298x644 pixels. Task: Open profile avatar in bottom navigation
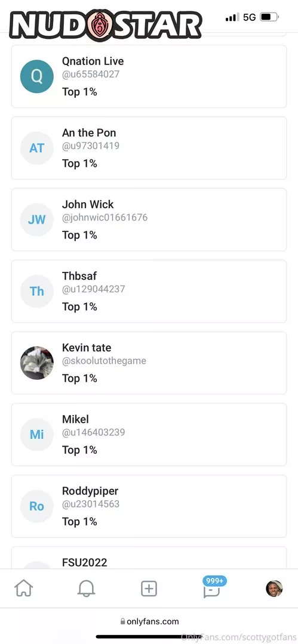(x=274, y=589)
